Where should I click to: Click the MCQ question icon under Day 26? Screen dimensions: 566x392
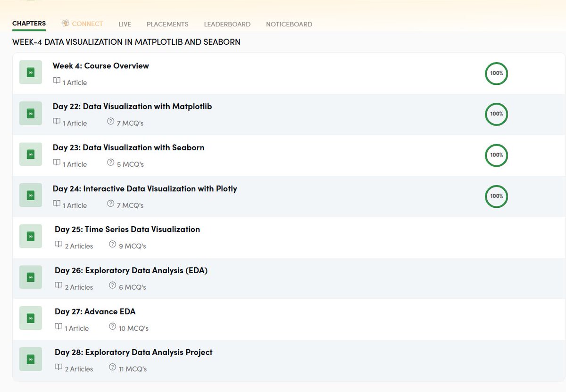pyautogui.click(x=113, y=286)
